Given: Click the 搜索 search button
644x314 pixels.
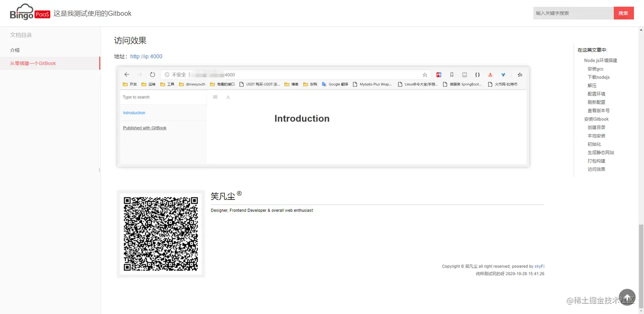Looking at the screenshot, I should click(x=624, y=13).
